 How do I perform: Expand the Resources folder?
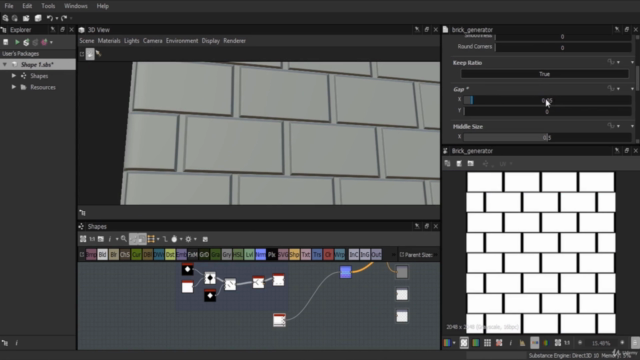point(14,87)
